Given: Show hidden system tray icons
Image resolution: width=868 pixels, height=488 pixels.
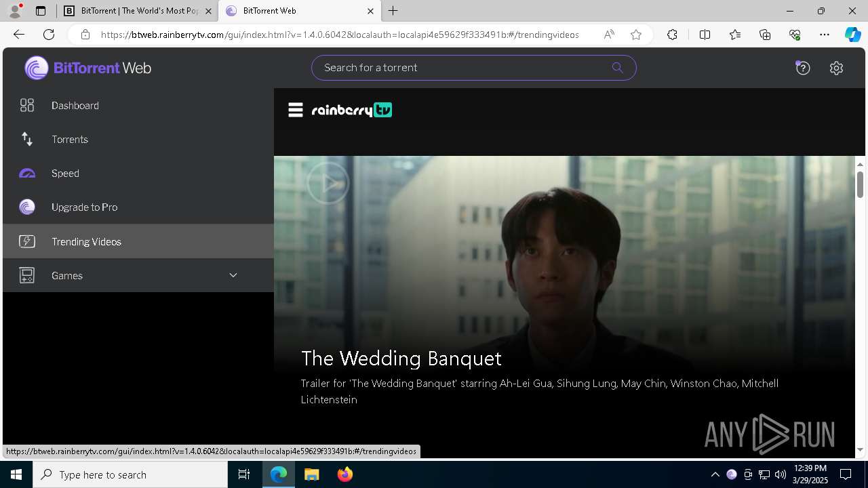Looking at the screenshot, I should [715, 474].
